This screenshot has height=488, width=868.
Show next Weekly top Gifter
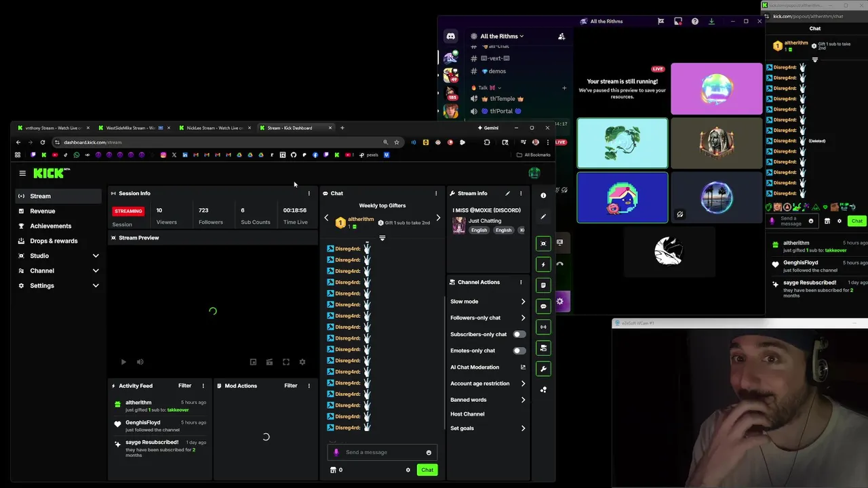pos(438,218)
